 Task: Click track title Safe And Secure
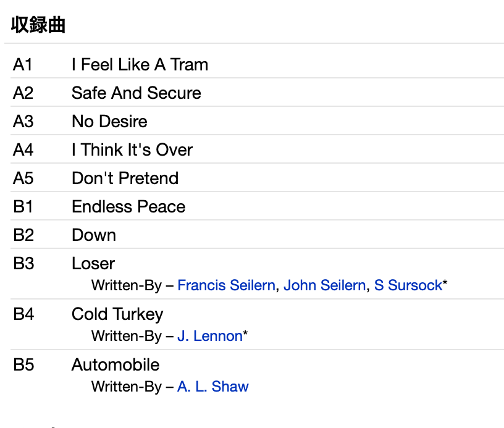pyautogui.click(x=136, y=93)
